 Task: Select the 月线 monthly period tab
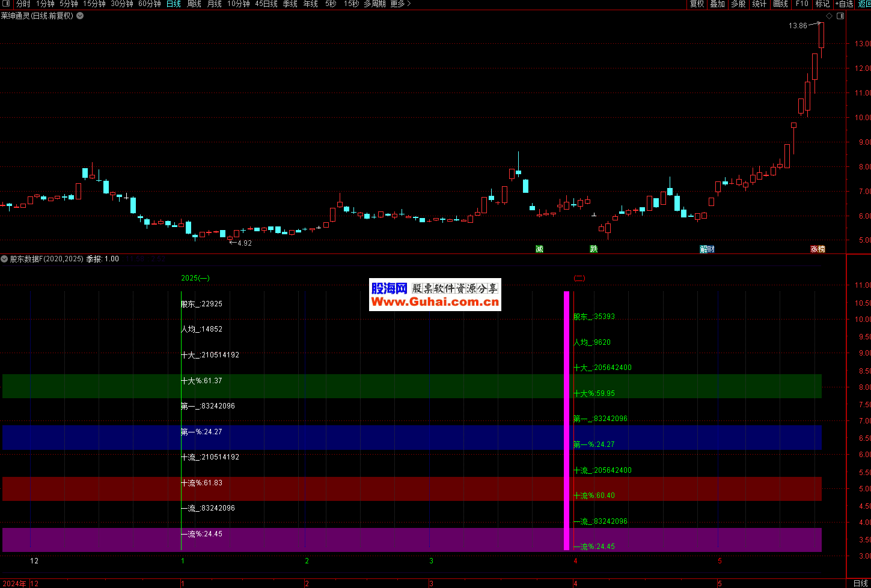click(214, 4)
